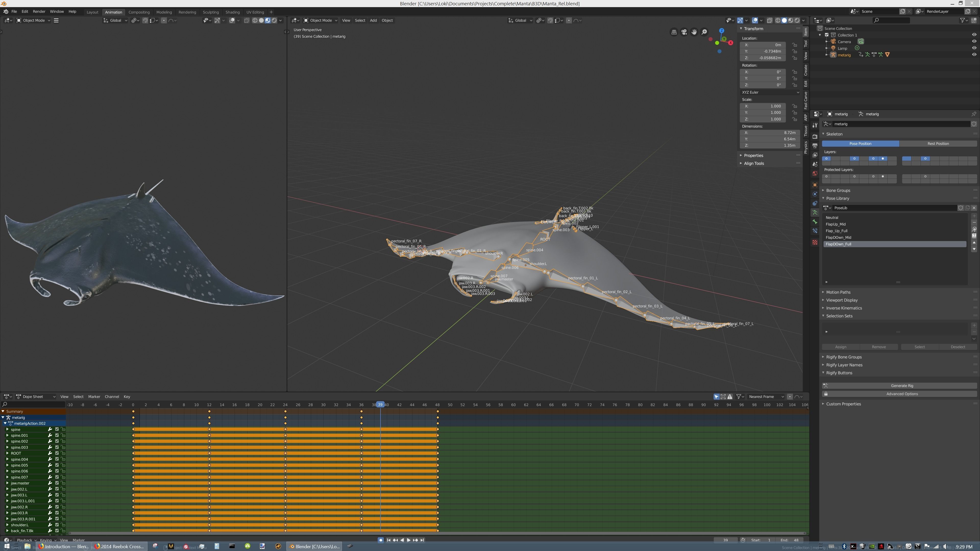Open the Render properties tab
This screenshot has width=980, height=551.
click(x=815, y=136)
